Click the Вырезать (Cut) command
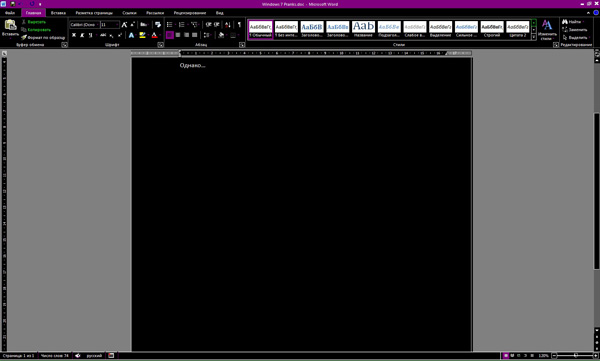The image size is (600, 361). (x=34, y=22)
